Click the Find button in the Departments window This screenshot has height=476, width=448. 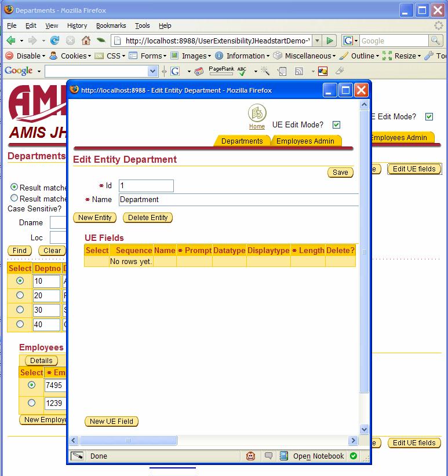pos(20,251)
